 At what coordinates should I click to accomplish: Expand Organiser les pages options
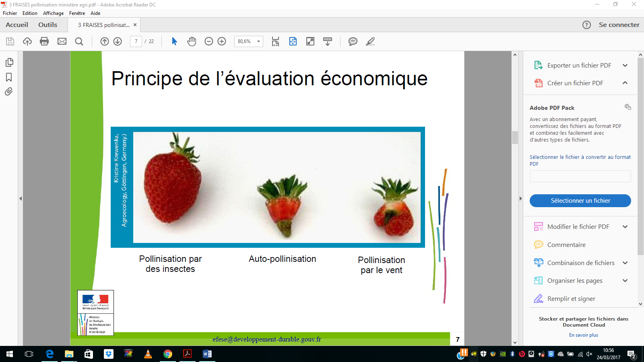(625, 281)
